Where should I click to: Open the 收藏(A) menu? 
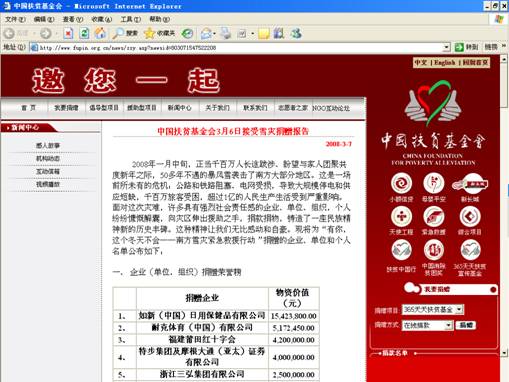click(102, 19)
